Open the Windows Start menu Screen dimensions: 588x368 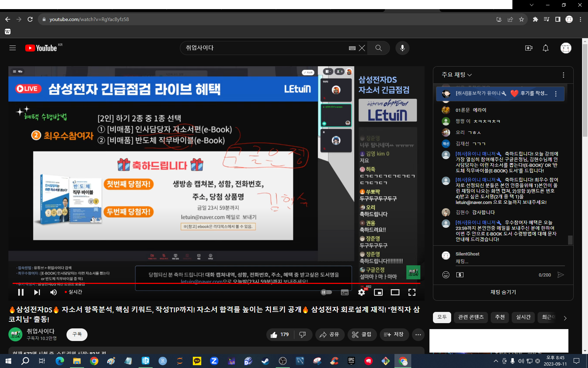[x=8, y=361]
